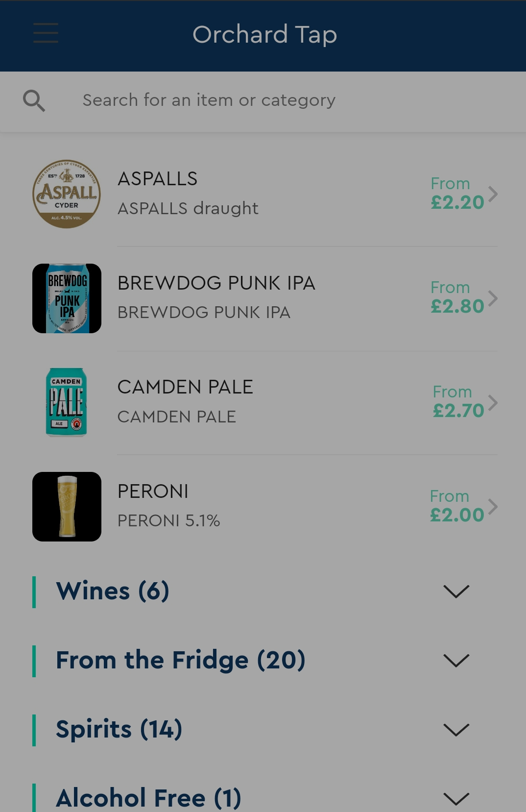Image resolution: width=526 pixels, height=812 pixels.
Task: Click the Aspall Cyder logo image
Action: pyautogui.click(x=67, y=194)
